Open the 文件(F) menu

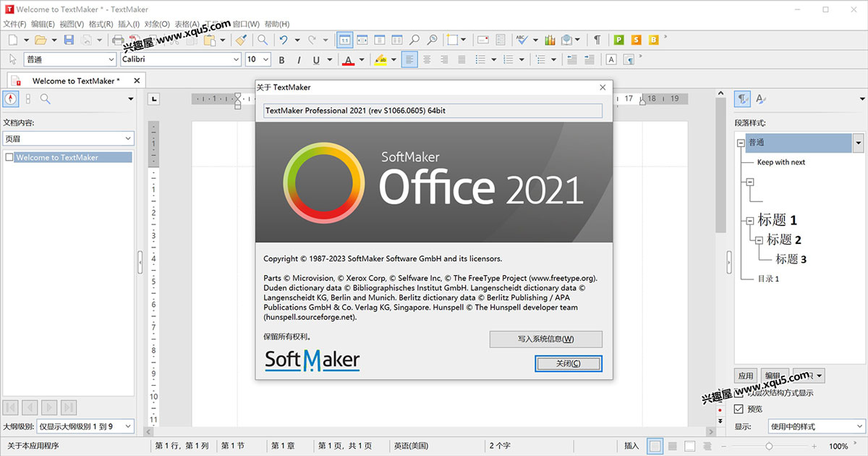click(14, 24)
